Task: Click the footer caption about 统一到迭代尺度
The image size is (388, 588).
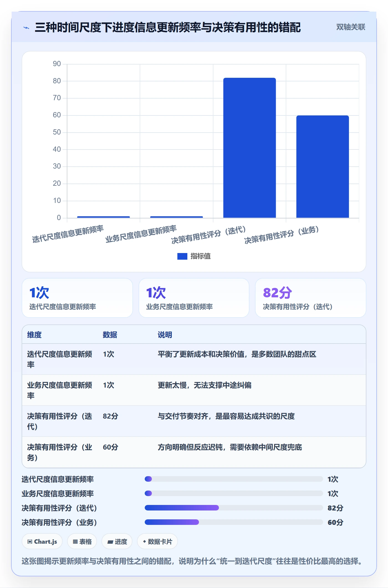Action: pos(192,561)
